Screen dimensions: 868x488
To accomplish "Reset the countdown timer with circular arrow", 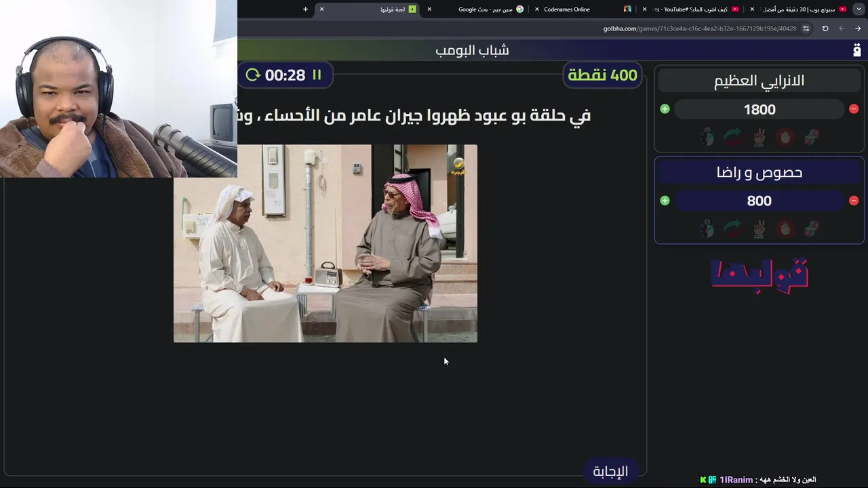I will pyautogui.click(x=253, y=75).
